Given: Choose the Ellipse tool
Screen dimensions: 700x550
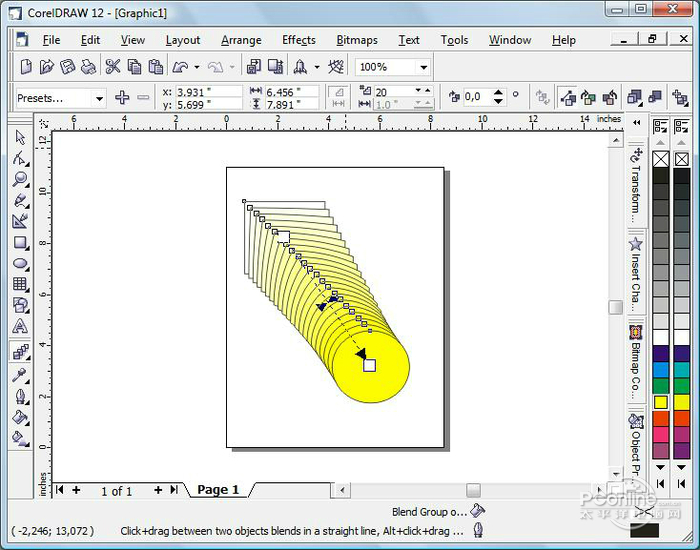Looking at the screenshot, I should pos(20,264).
